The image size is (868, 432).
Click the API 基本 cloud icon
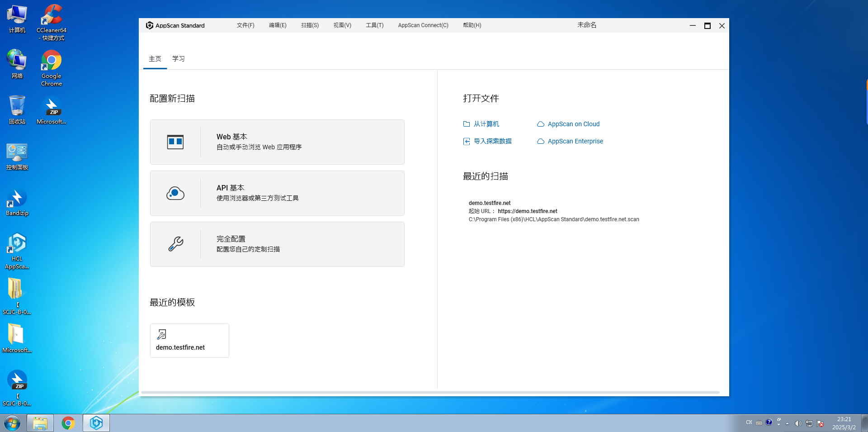coord(175,193)
